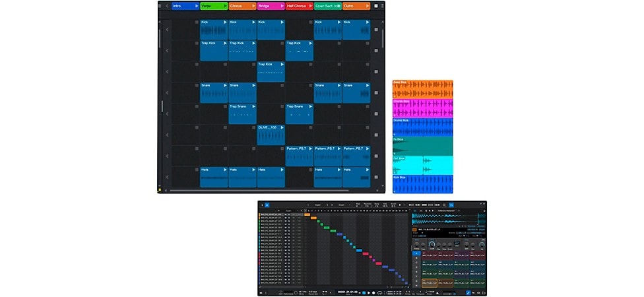Viewport: 644px width, 297px height.
Task: Stop the OLIVE_100 row with its right-edge square
Action: (376, 135)
